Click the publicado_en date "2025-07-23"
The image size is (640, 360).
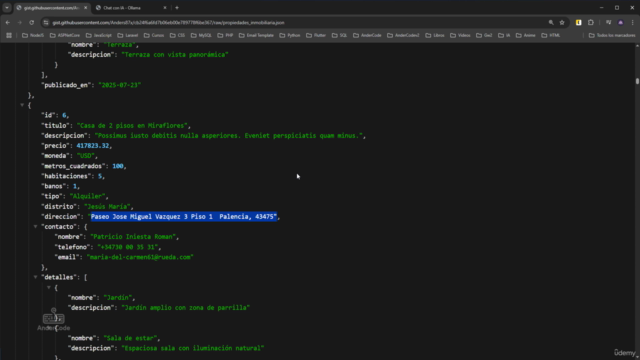[119, 85]
